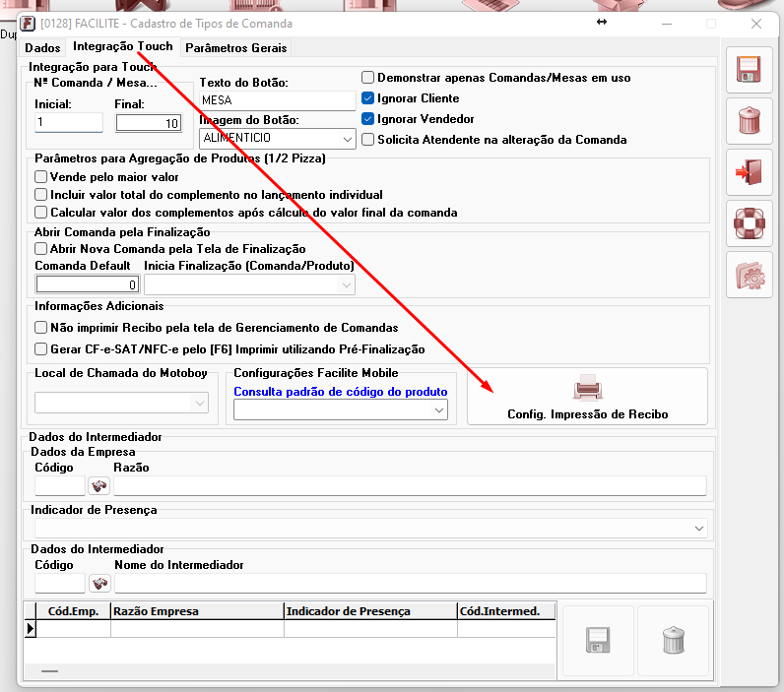This screenshot has width=784, height=692.
Task: Click the Cód.Emp. column header
Action: [x=74, y=611]
